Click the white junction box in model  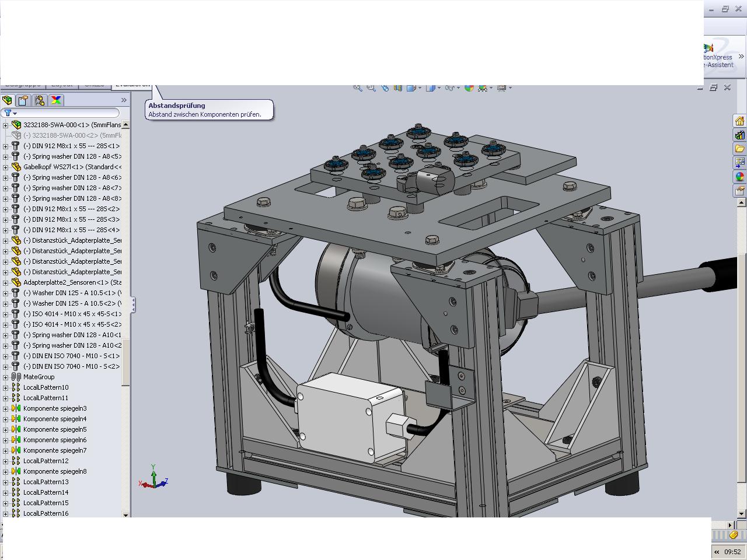(352, 419)
